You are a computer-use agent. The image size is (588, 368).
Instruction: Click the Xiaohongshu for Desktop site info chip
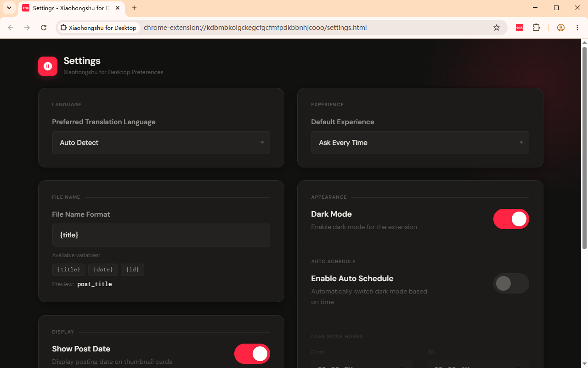pyautogui.click(x=98, y=28)
